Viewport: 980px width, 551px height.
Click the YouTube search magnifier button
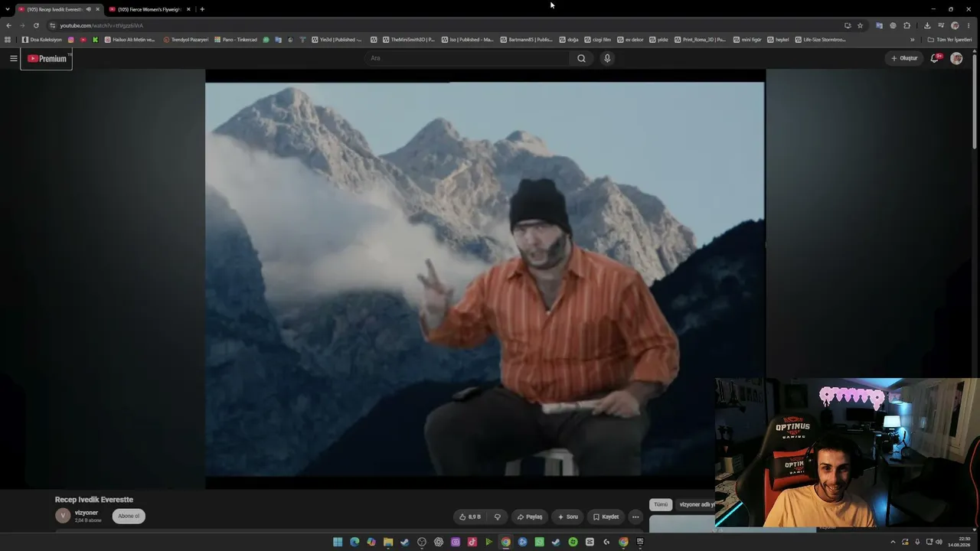581,58
